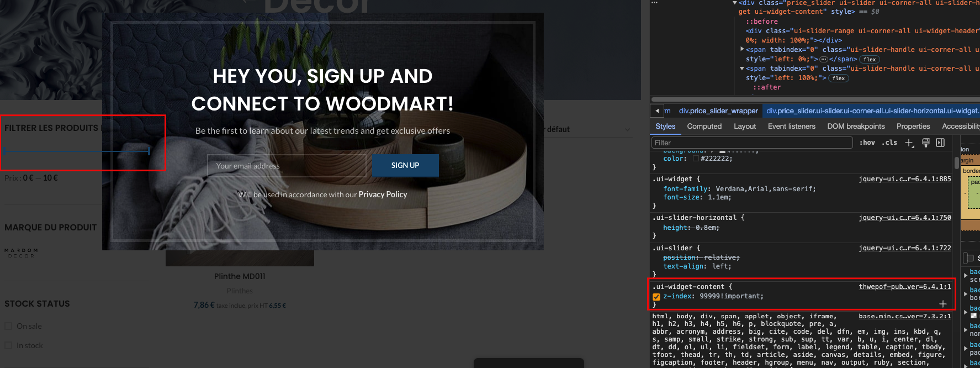Select the div.price_slider.ui-slider breadcrumb

(x=872, y=111)
